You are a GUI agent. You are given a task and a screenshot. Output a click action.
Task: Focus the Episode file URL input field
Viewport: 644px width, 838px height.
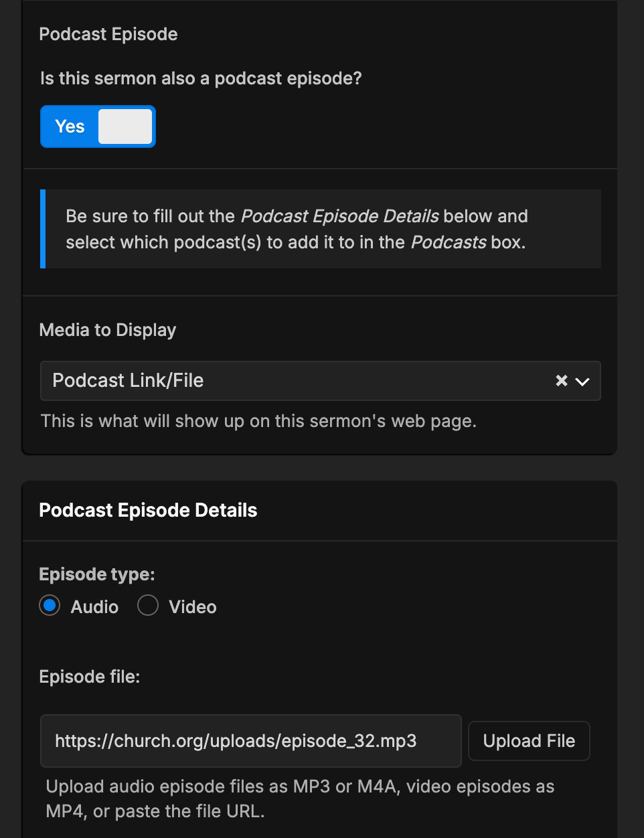point(250,741)
